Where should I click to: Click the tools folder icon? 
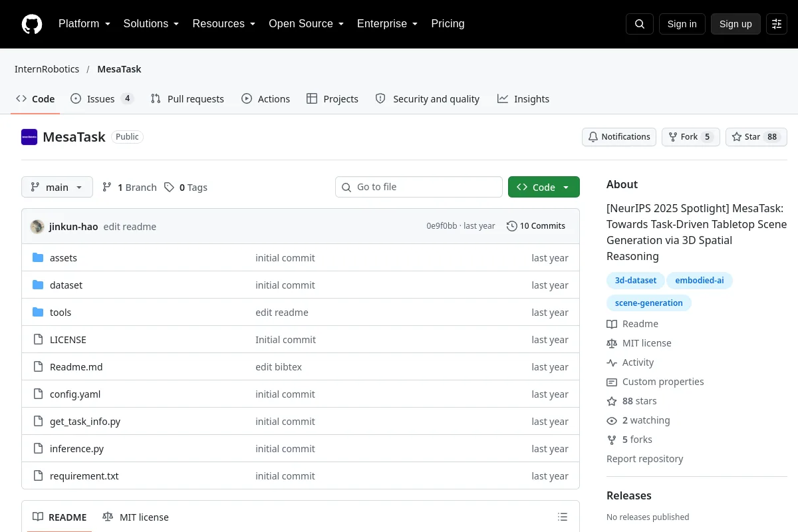point(38,313)
